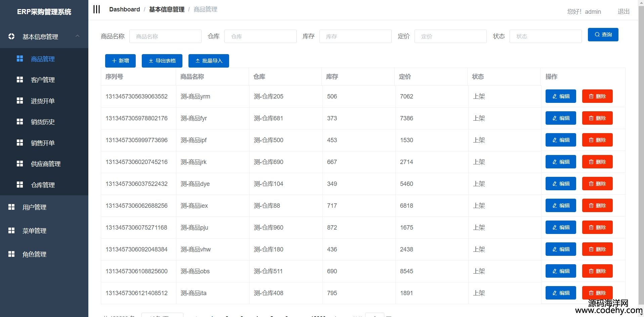Viewport: 644px width, 317px height.
Task: Click 退出 to log out
Action: pos(623,11)
